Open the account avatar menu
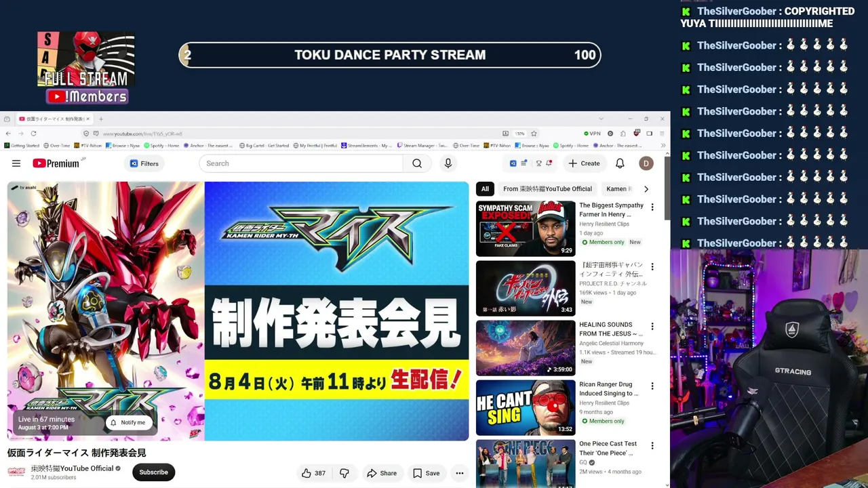 click(x=646, y=163)
